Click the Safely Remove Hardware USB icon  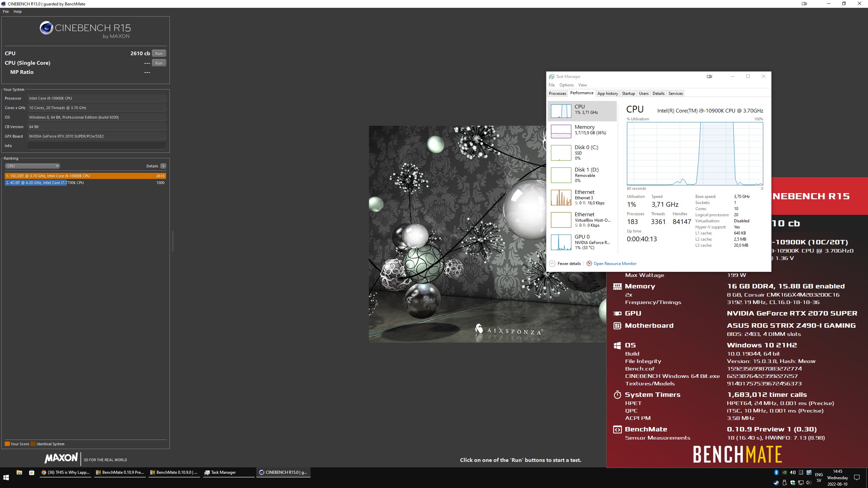tap(785, 483)
